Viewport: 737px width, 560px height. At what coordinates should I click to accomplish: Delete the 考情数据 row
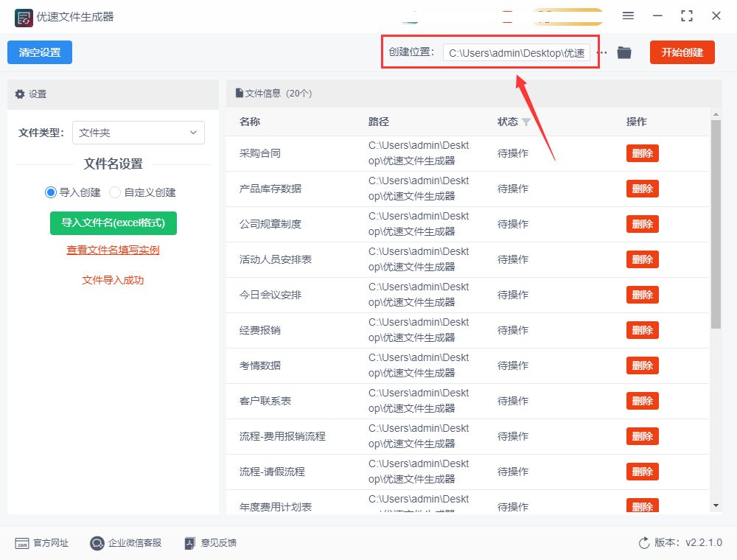[x=643, y=365]
